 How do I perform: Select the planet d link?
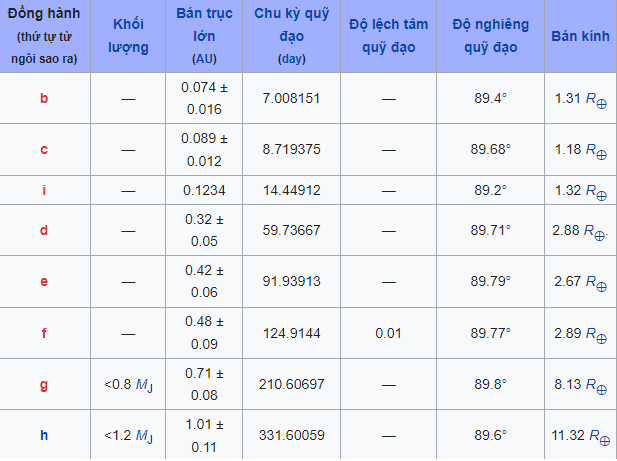pyautogui.click(x=44, y=230)
